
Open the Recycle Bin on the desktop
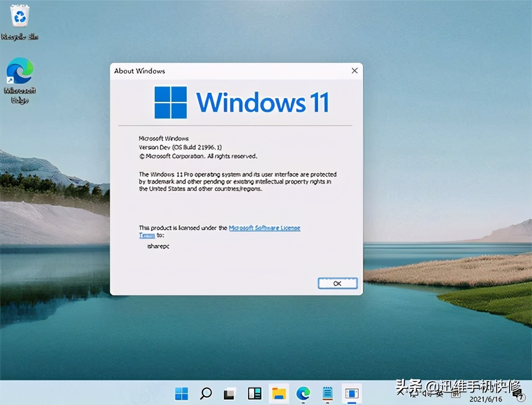pos(20,17)
